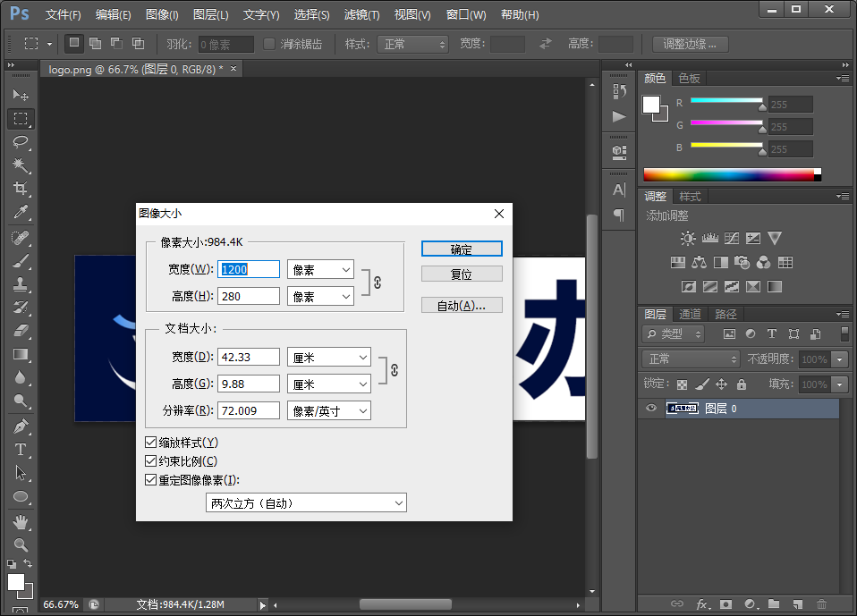Open the 滤镜(T) menu
857x616 pixels.
(x=361, y=15)
